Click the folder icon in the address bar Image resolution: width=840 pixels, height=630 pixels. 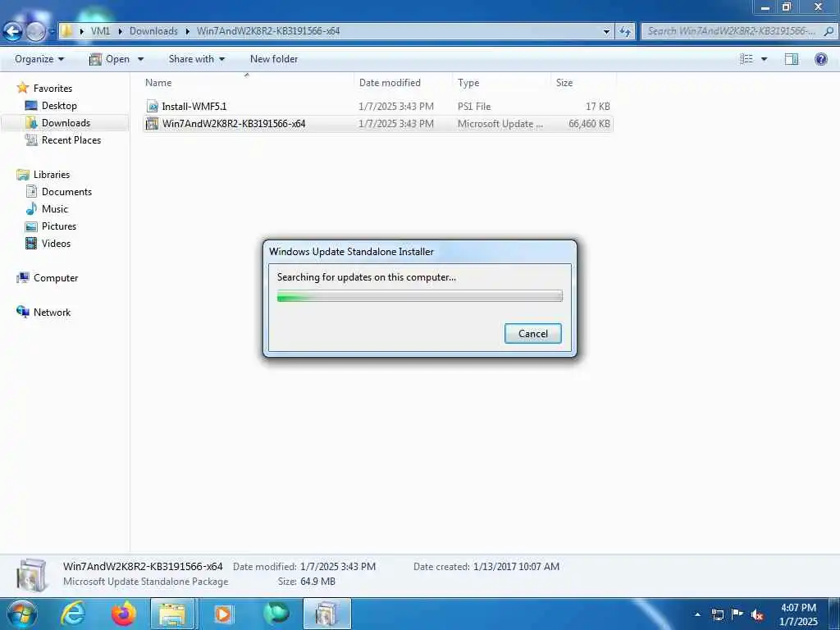66,31
